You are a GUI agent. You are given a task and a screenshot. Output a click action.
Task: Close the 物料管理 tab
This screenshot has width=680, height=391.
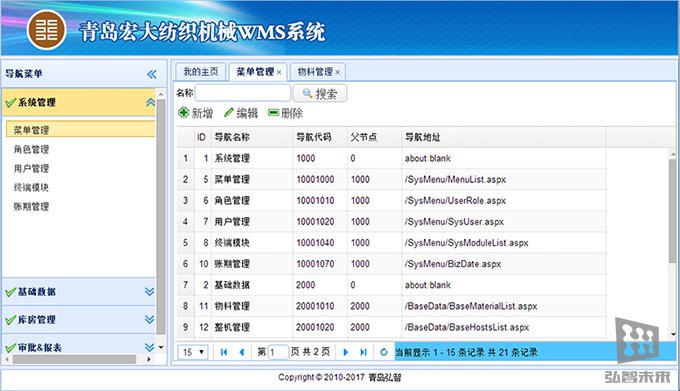337,72
